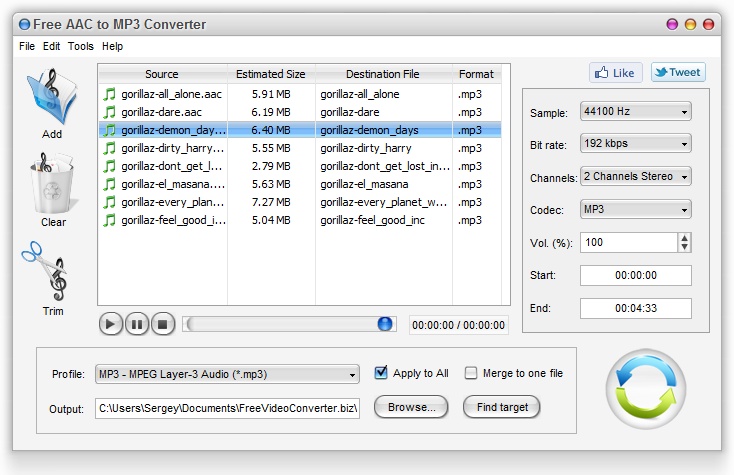Open the File menu
This screenshot has height=475, width=734.
pos(27,46)
